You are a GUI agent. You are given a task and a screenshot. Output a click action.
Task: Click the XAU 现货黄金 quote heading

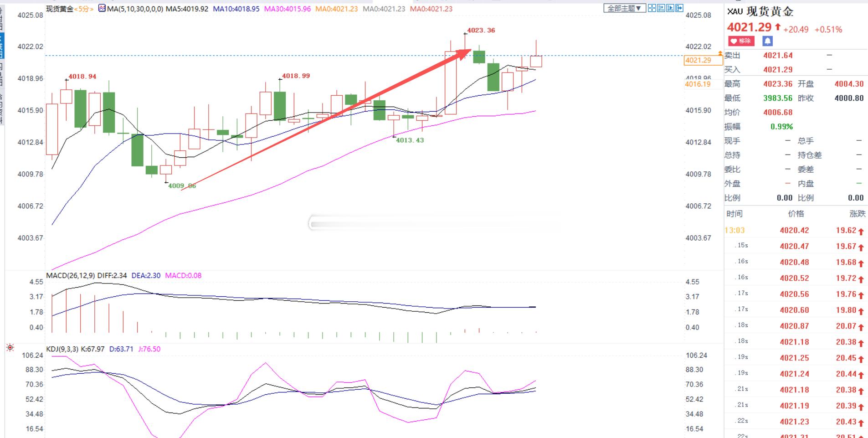[760, 11]
